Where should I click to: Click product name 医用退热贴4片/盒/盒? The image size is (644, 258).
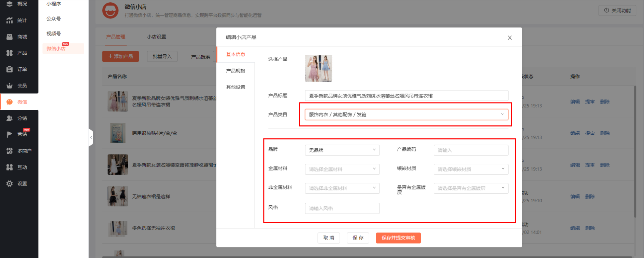pyautogui.click(x=155, y=133)
